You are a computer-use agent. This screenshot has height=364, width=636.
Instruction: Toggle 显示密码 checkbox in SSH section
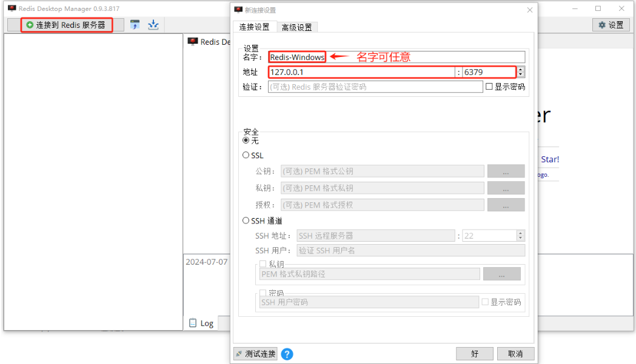[x=485, y=302]
